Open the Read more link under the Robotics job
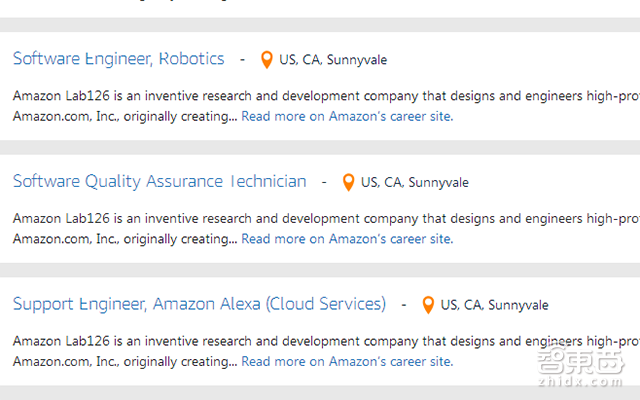This screenshot has width=640, height=400. pyautogui.click(x=346, y=116)
